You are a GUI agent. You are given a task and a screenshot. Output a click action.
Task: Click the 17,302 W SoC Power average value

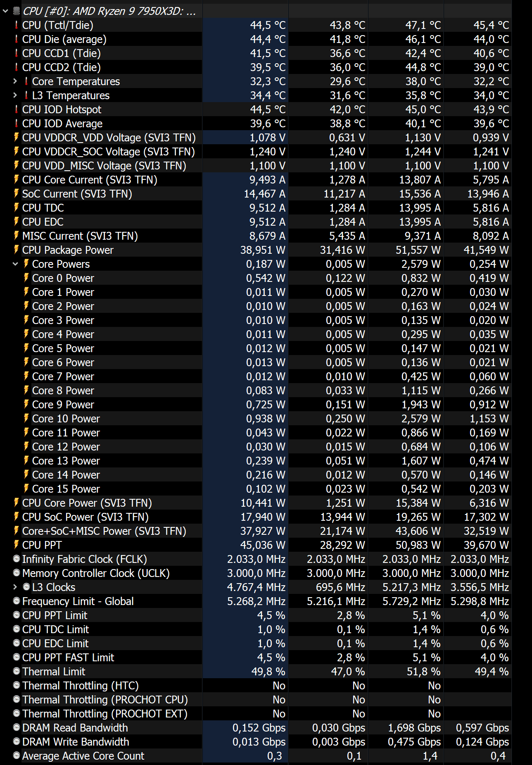point(486,517)
